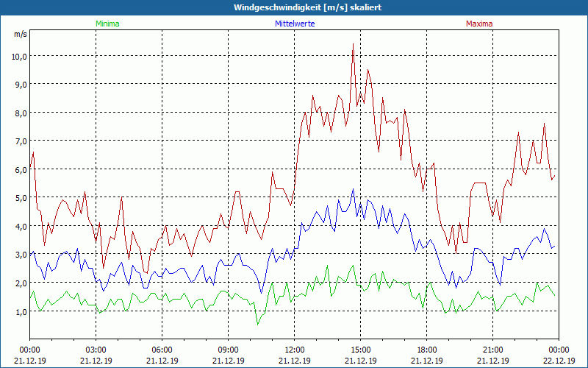Click the 8,0 y-axis value

tap(21, 113)
